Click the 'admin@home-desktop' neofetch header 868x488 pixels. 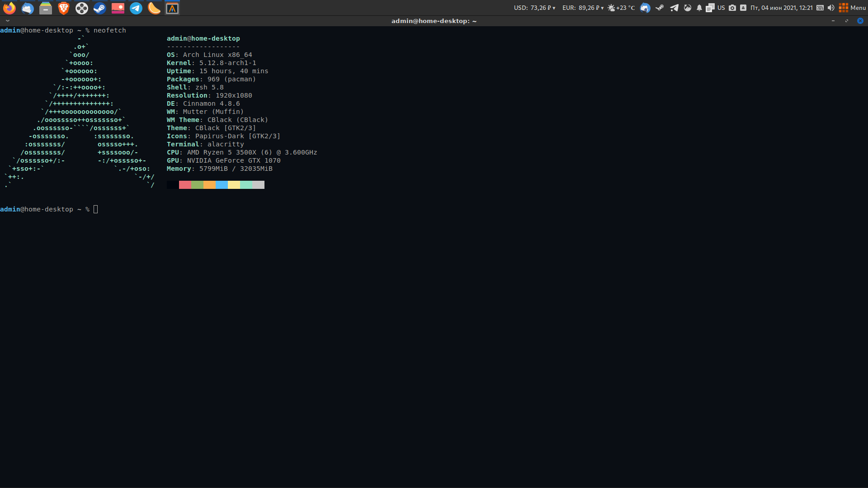point(203,38)
